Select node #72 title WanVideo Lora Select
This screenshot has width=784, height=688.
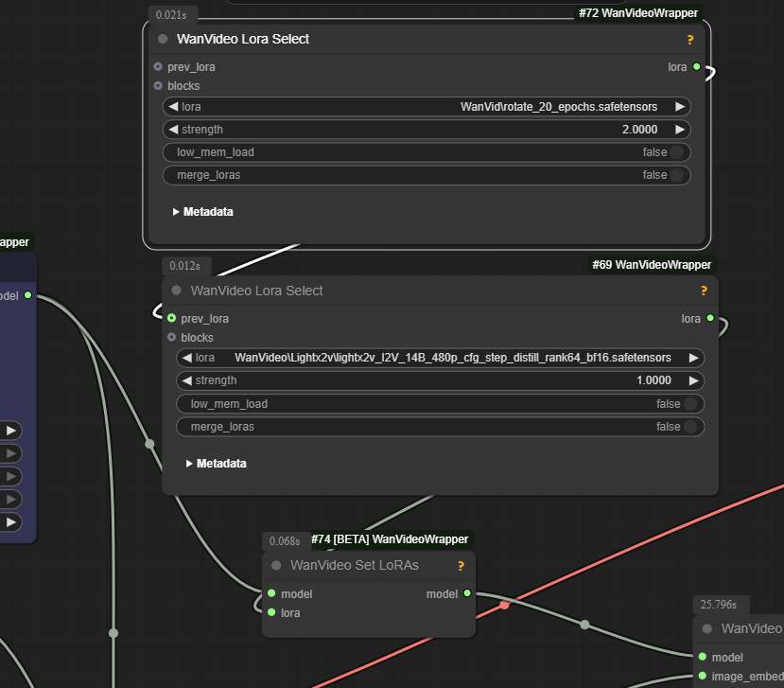coord(243,39)
